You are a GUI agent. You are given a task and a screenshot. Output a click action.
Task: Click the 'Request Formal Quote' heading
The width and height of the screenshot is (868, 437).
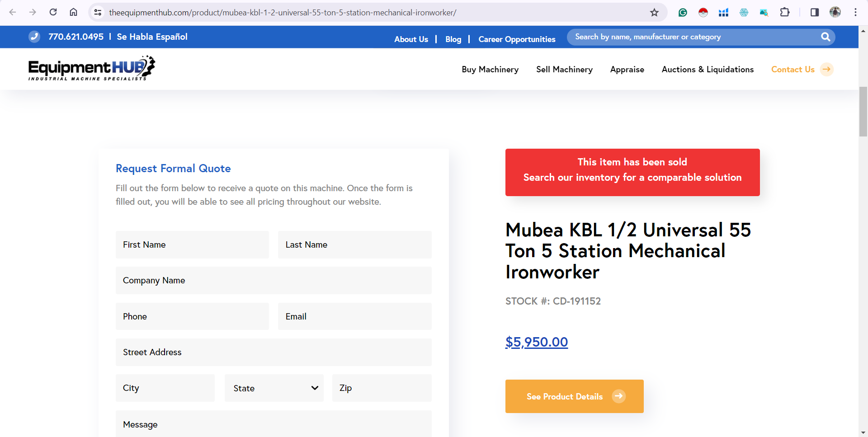coord(173,169)
